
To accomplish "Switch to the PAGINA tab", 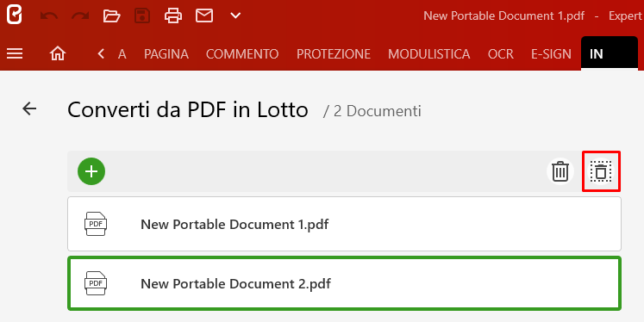I will pyautogui.click(x=166, y=54).
